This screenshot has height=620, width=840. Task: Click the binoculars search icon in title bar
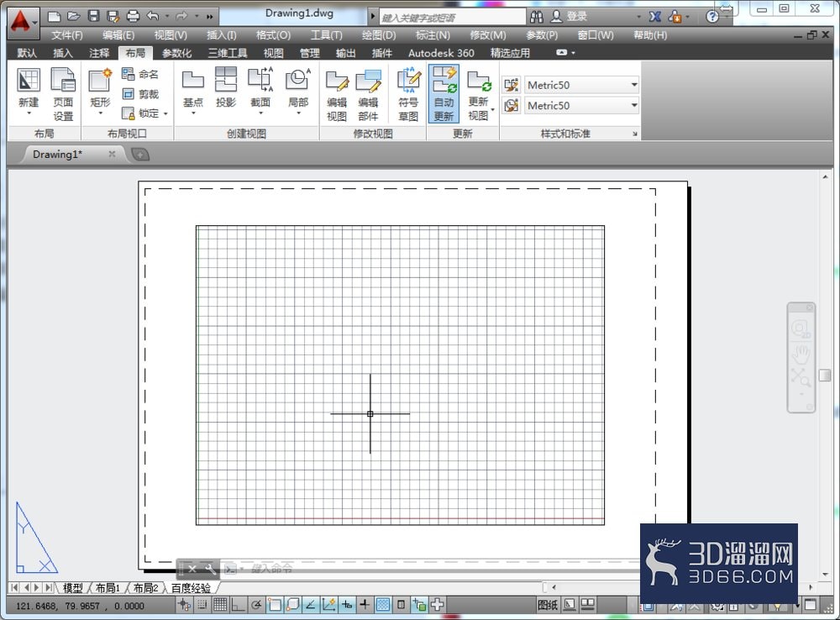click(536, 17)
